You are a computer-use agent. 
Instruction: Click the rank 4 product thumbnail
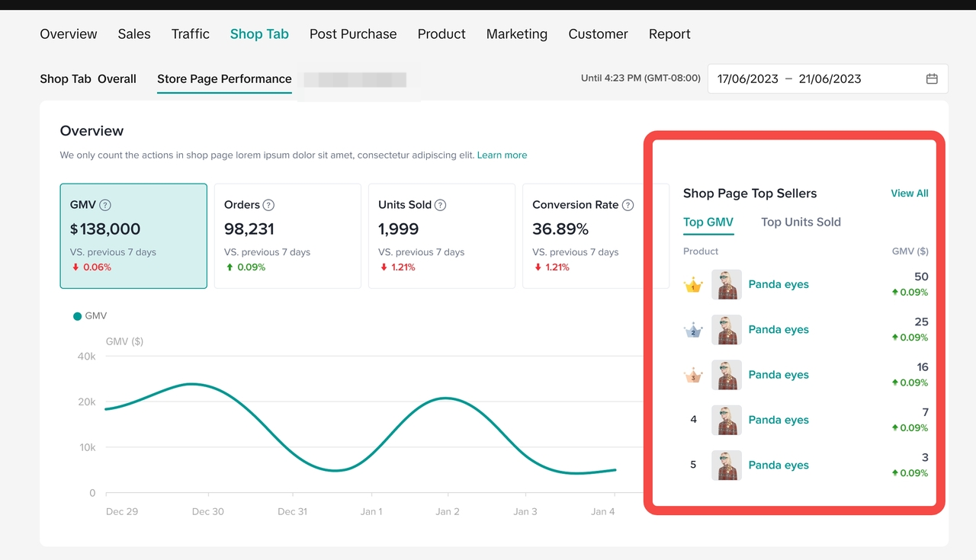[726, 420]
